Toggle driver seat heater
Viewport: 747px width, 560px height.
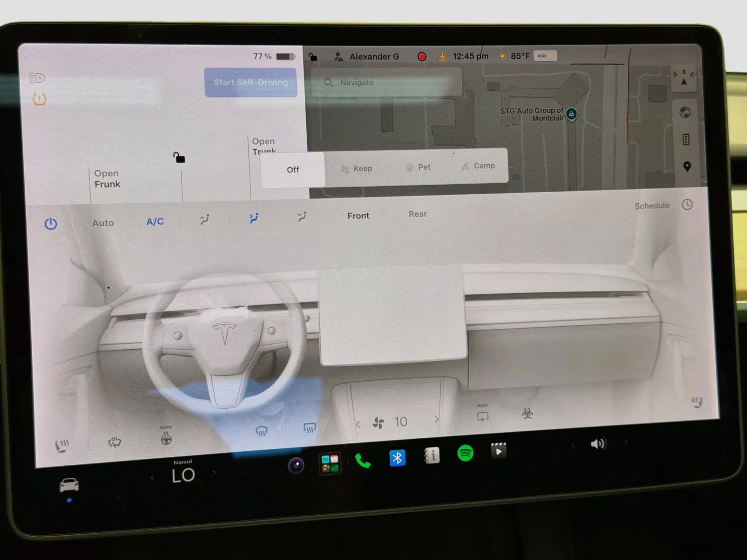click(x=62, y=446)
